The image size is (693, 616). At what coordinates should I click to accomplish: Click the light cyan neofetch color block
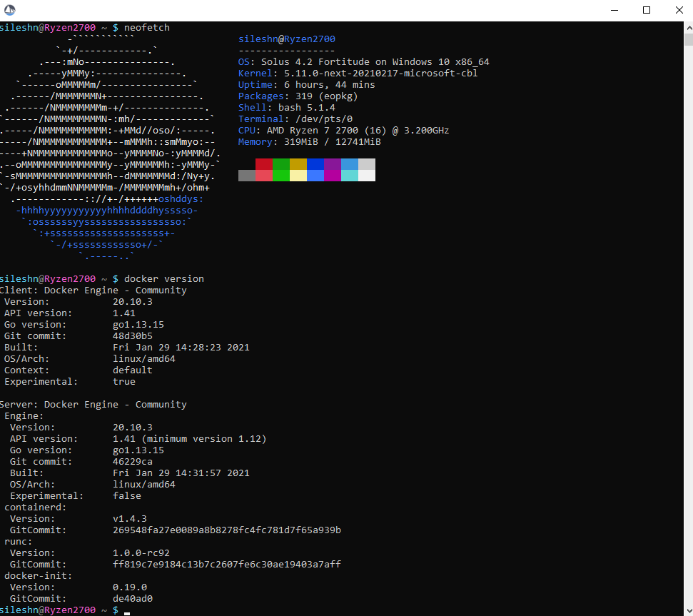pos(350,176)
